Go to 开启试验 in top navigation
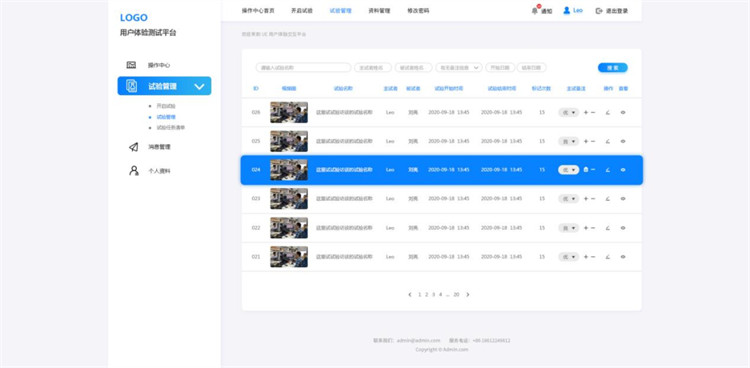 pyautogui.click(x=301, y=11)
